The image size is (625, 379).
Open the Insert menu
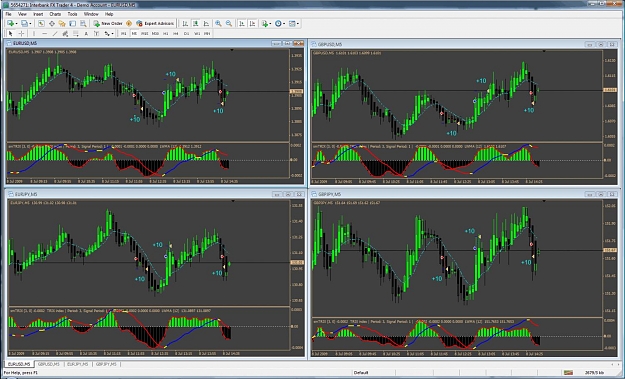tap(38, 14)
